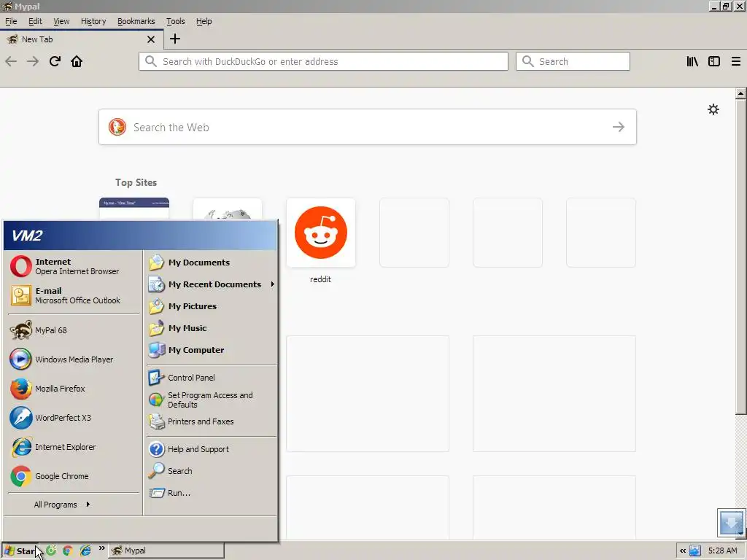Open a new tab with plus button
The width and height of the screenshot is (747, 560).
point(175,39)
